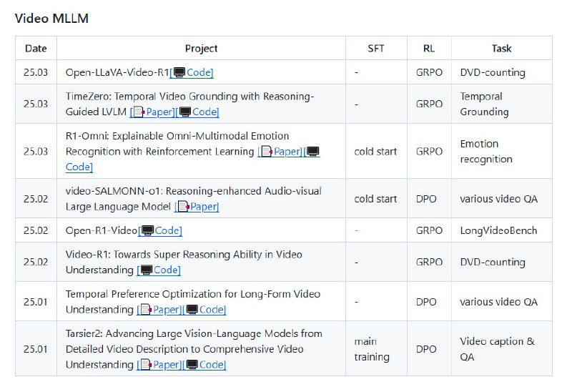Click the Task column header

pyautogui.click(x=501, y=49)
